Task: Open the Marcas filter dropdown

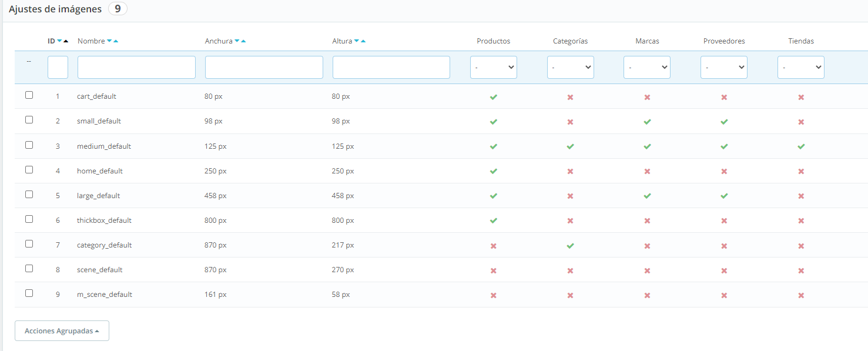Action: (647, 68)
